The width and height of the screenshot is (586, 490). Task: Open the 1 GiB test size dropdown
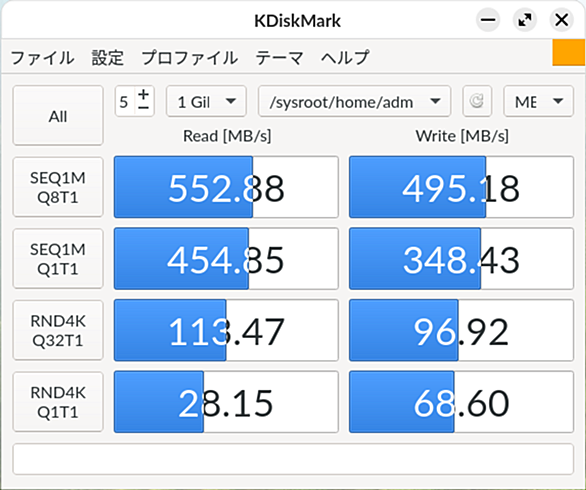point(206,101)
